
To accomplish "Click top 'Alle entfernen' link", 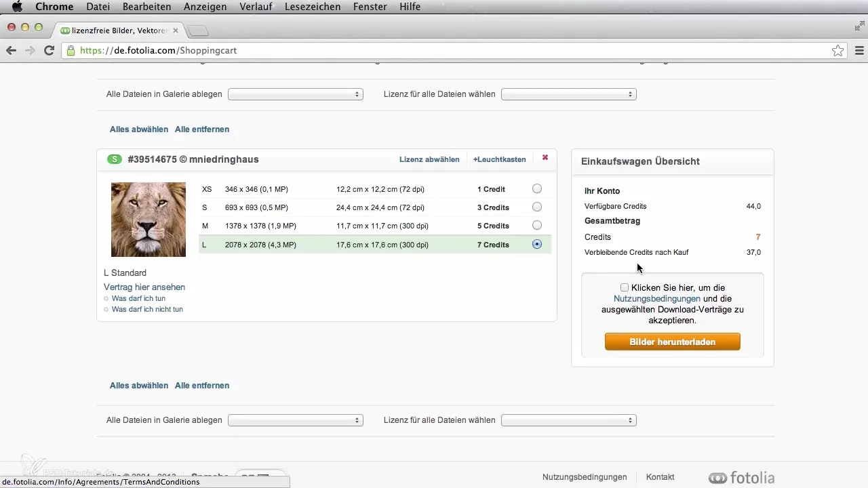I will pos(202,129).
